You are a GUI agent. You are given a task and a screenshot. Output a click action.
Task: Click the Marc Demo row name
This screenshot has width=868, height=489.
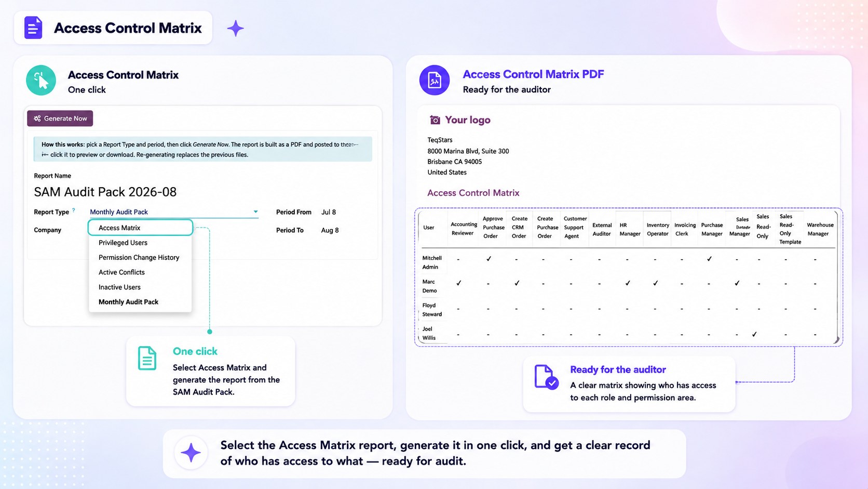click(429, 286)
